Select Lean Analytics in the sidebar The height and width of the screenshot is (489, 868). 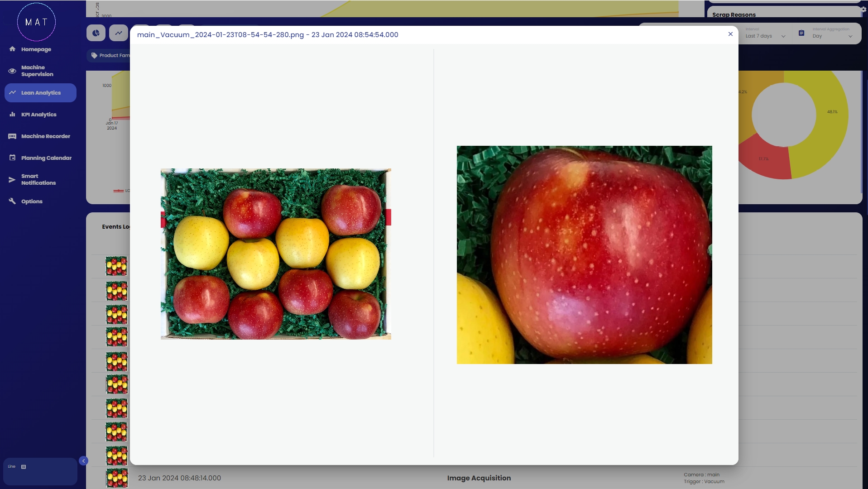coord(41,93)
